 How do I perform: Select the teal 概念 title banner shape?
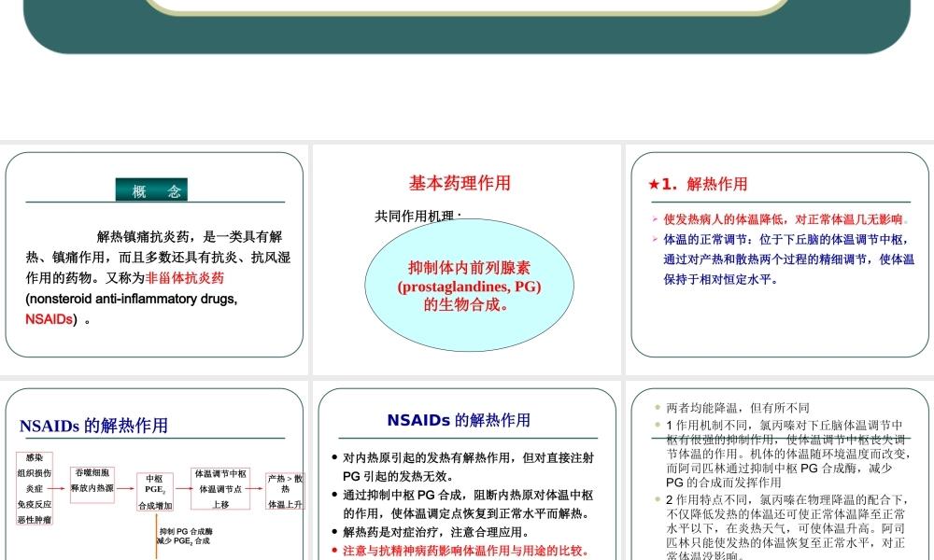[x=152, y=188]
